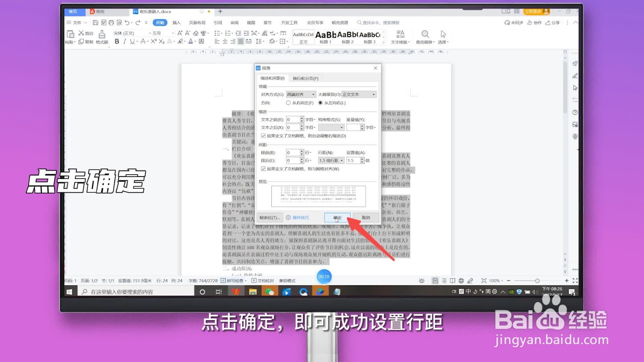Click the 段前(B) value input field
Viewport: 644px width, 362px height.
pyautogui.click(x=293, y=152)
